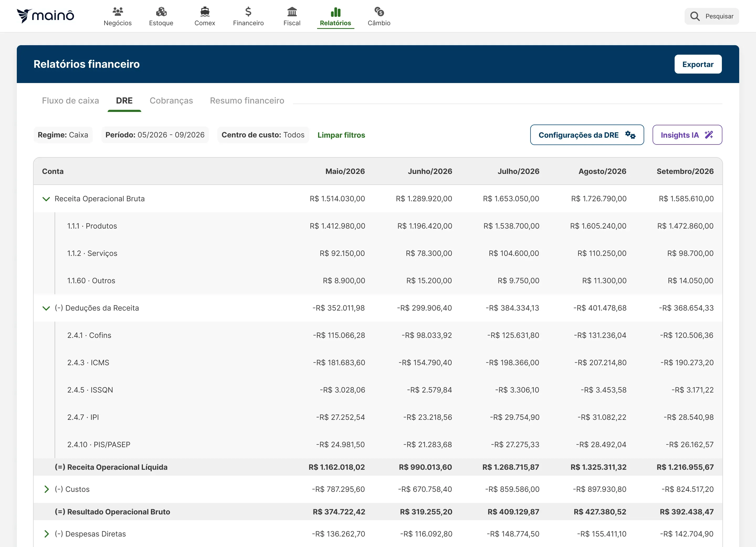Click value R$ 1.514.030,00 in Maio

point(337,199)
